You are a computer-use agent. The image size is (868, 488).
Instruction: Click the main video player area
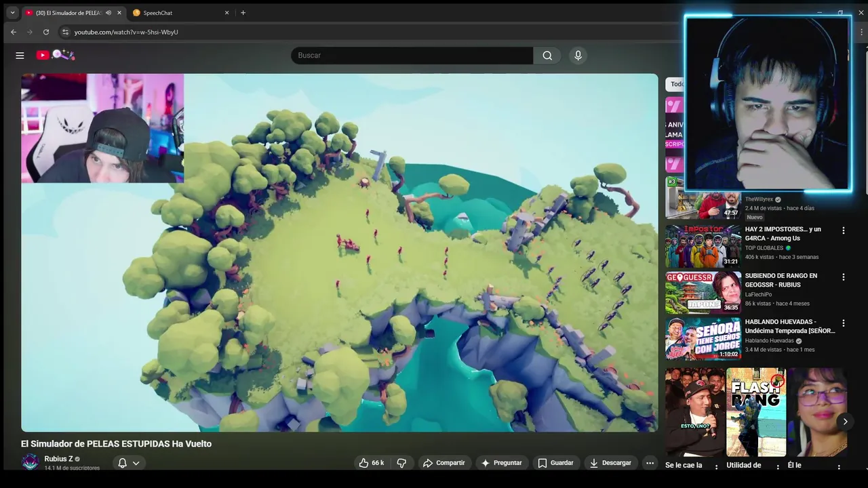(x=339, y=252)
